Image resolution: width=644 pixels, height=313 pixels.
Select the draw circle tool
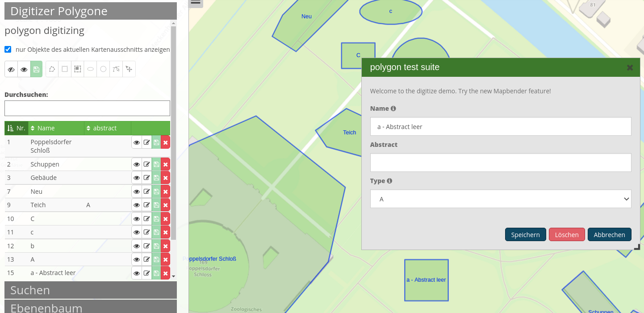103,69
